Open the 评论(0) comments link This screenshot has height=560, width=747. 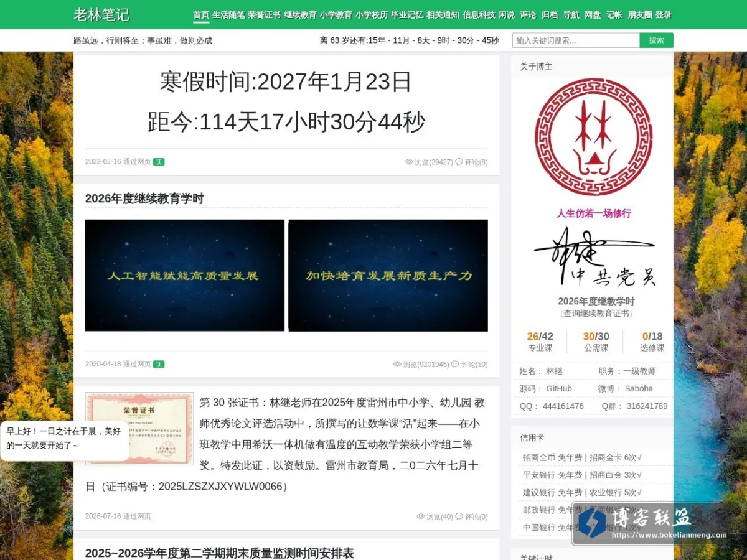coord(476,517)
